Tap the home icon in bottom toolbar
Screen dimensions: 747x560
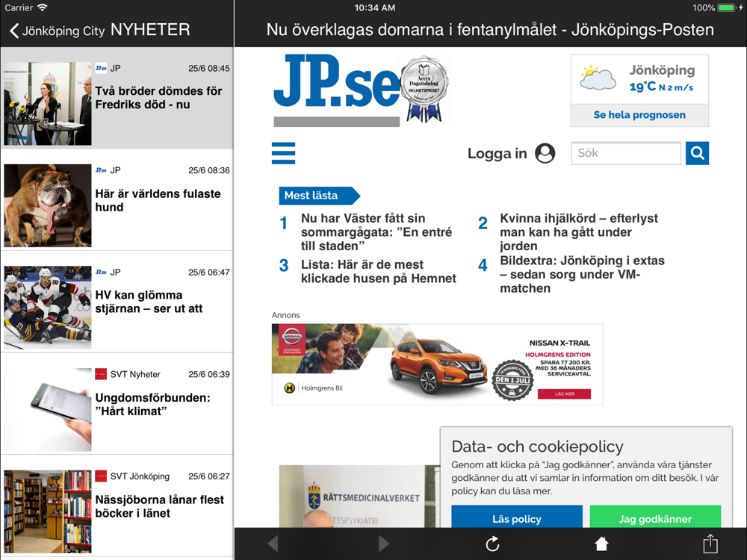tap(601, 544)
